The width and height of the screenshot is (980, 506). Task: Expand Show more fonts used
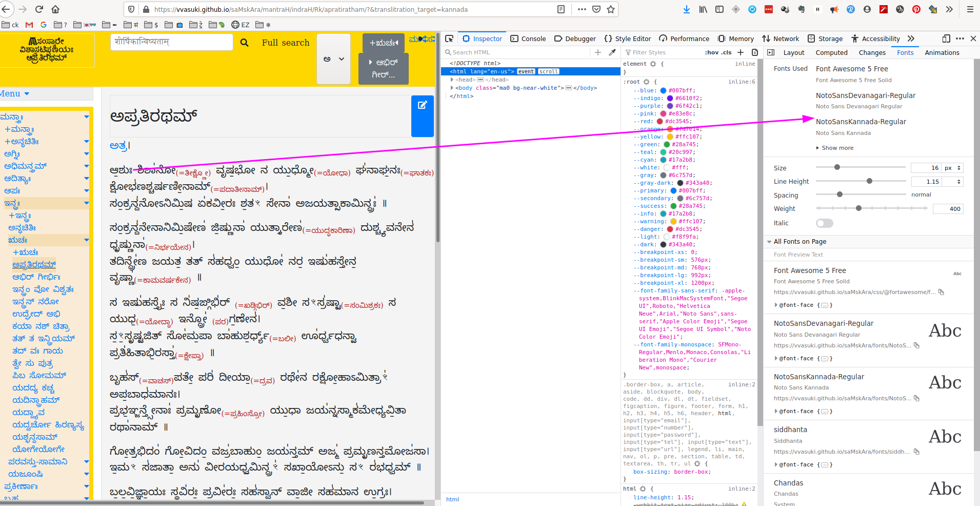pyautogui.click(x=835, y=148)
